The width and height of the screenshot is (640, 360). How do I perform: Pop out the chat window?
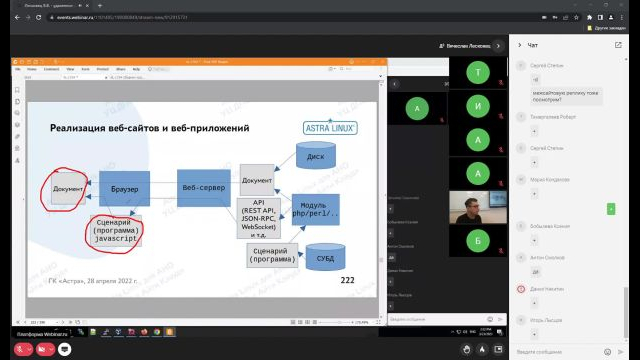coord(618,45)
